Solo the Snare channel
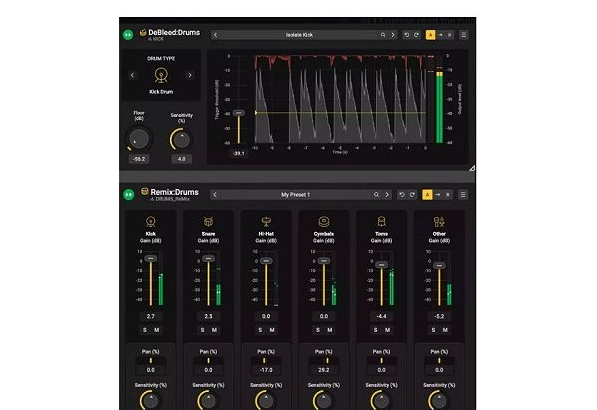 click(x=203, y=330)
